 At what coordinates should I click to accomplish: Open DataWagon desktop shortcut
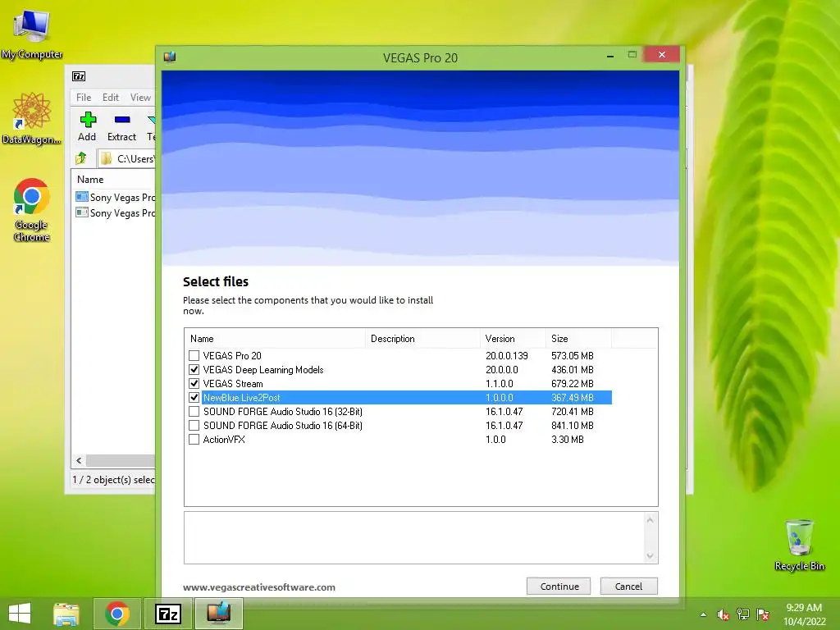tap(32, 118)
